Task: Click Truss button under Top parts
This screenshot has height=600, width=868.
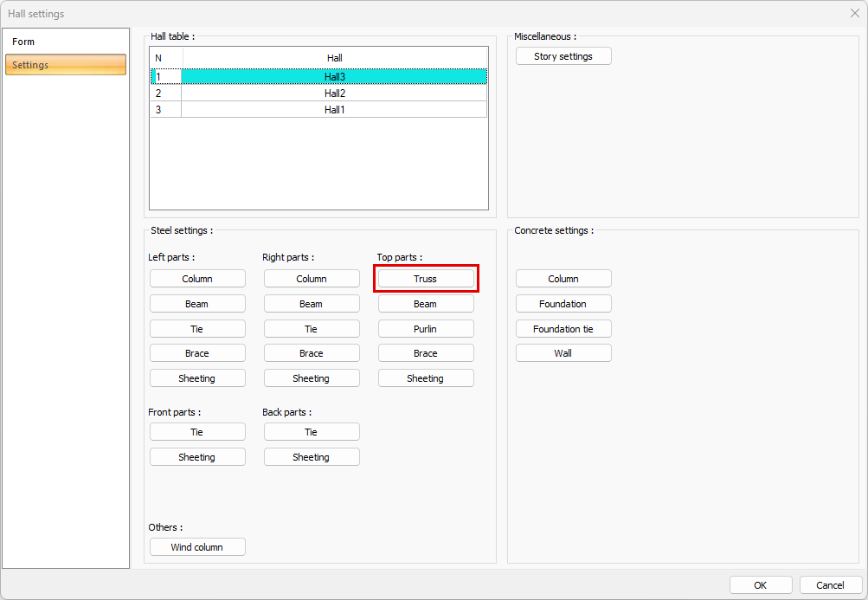Action: pos(425,279)
